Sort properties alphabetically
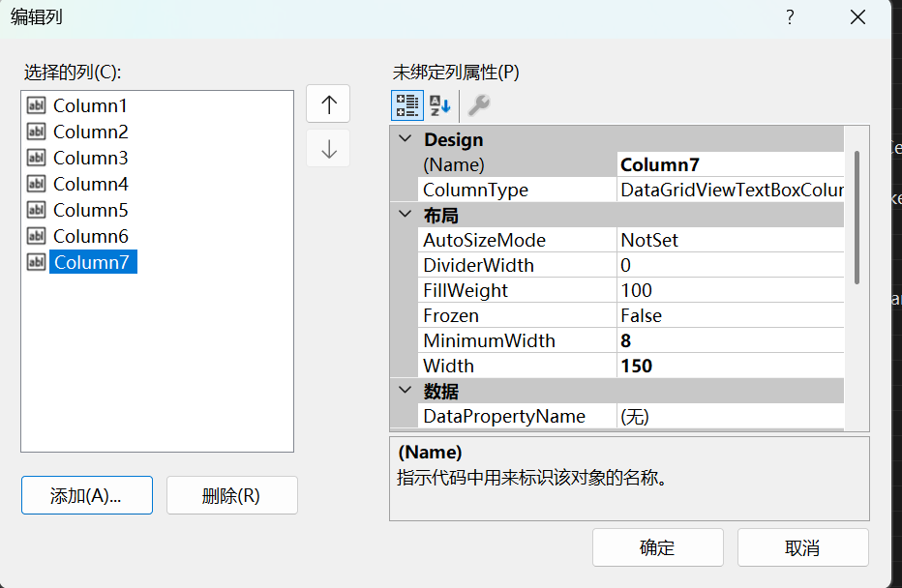 point(440,105)
